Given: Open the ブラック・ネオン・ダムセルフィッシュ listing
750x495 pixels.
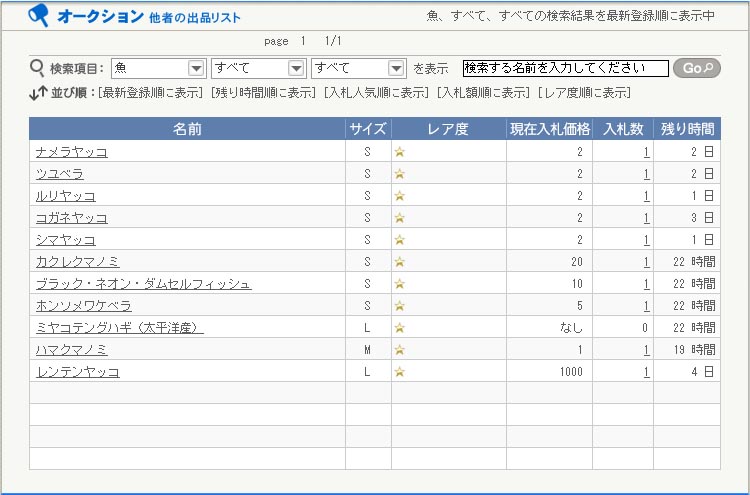Looking at the screenshot, I should click(143, 284).
